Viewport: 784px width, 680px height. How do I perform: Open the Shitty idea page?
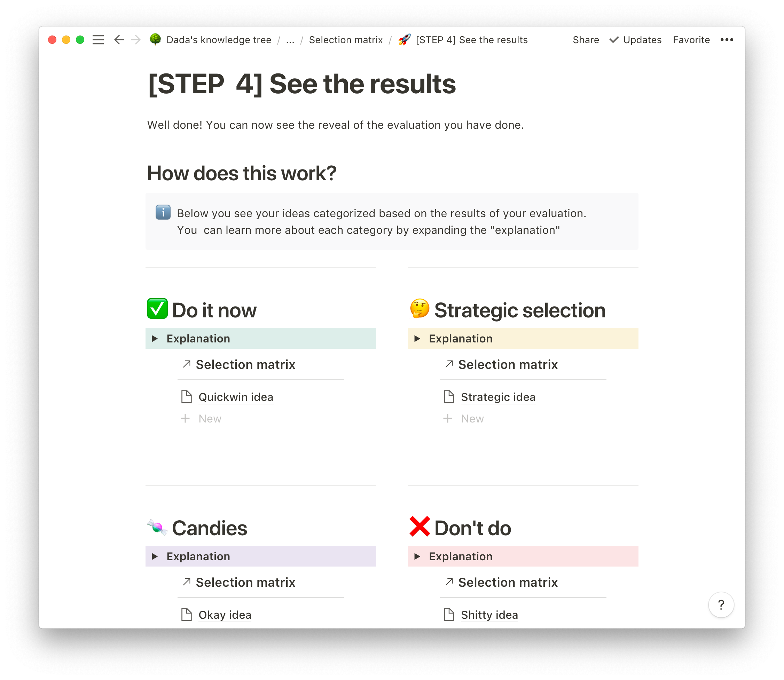tap(489, 615)
